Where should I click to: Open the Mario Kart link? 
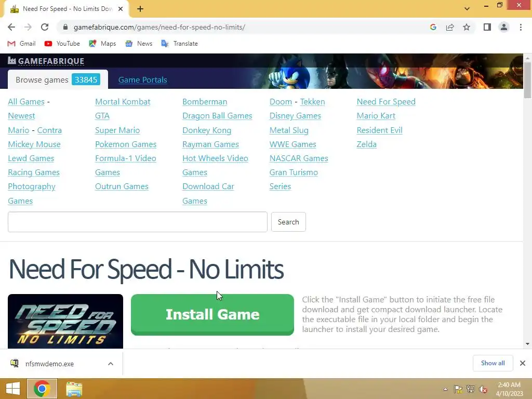[x=376, y=116]
